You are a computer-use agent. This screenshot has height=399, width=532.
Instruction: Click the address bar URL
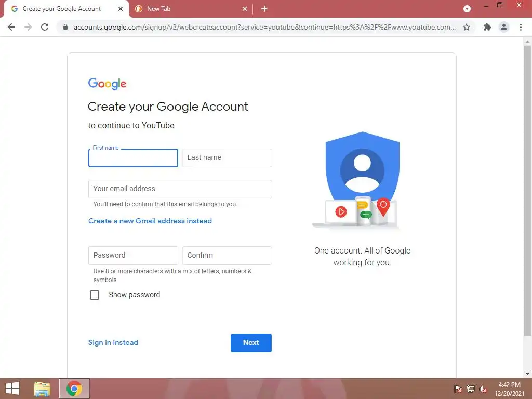click(264, 27)
